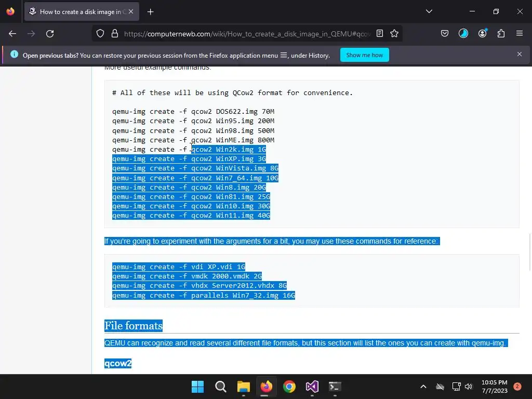Viewport: 532px width, 399px height.
Task: Dismiss the restore session notification bar
Action: click(520, 54)
